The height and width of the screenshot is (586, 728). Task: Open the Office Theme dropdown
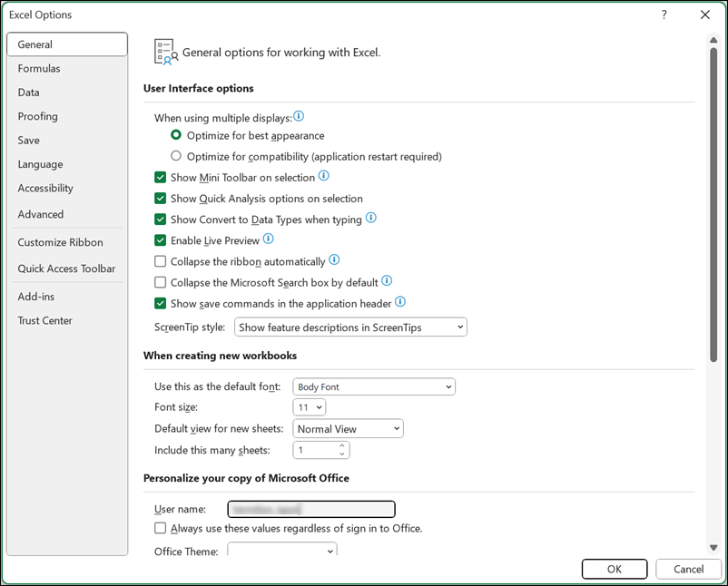282,549
